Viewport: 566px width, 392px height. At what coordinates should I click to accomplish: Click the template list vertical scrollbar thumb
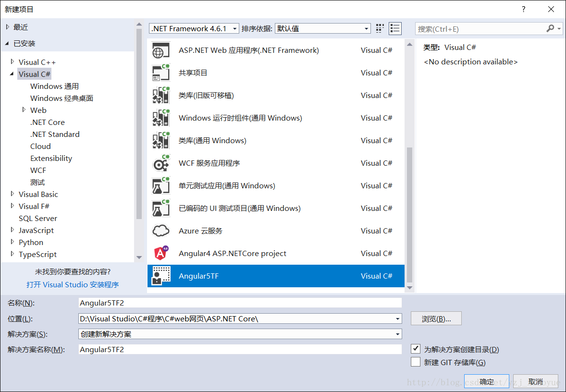pos(409,215)
